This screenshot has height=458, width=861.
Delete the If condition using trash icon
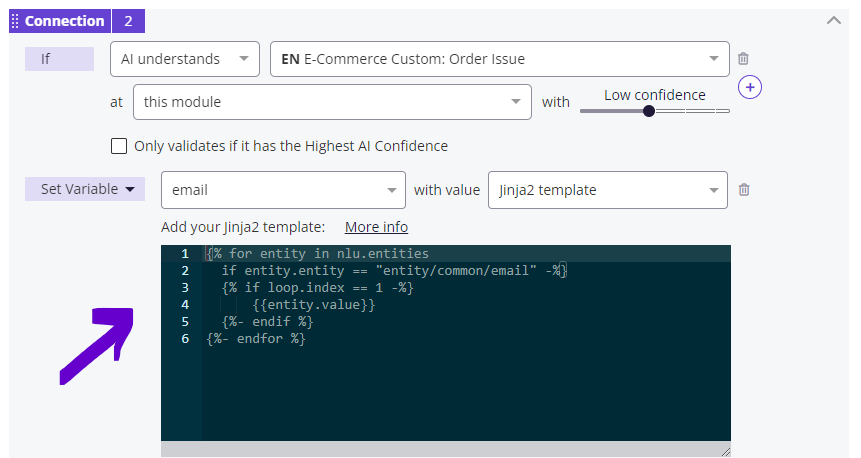pos(743,59)
